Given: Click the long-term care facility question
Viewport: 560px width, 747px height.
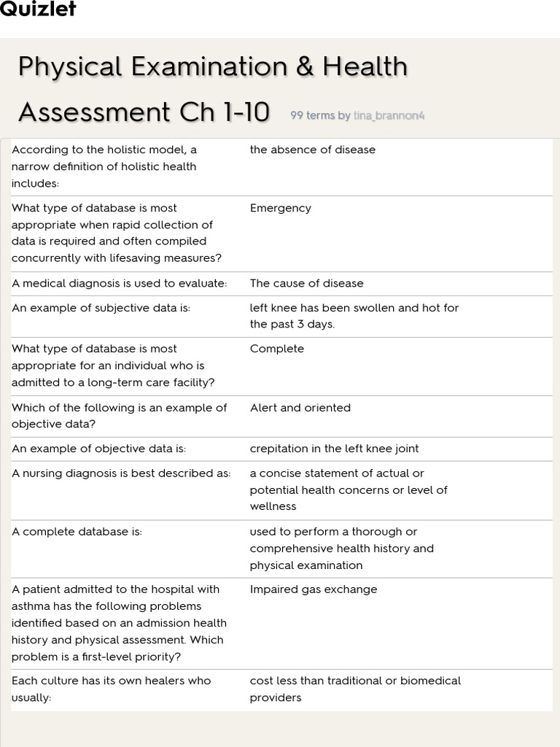Looking at the screenshot, I should click(113, 365).
